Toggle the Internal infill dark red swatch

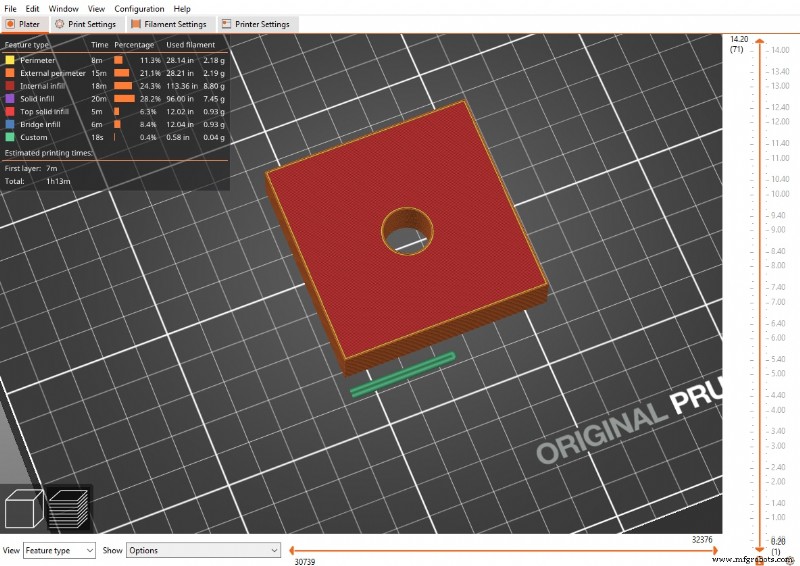[x=10, y=86]
